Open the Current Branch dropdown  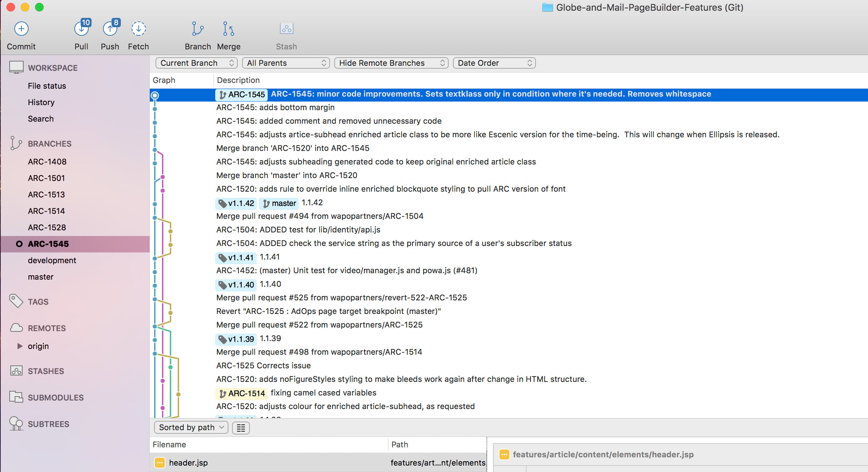pyautogui.click(x=196, y=63)
